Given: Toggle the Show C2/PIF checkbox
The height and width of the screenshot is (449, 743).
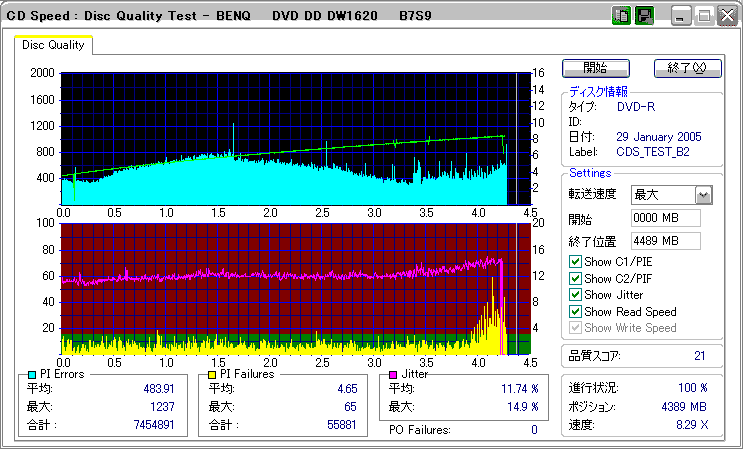Looking at the screenshot, I should (x=575, y=278).
